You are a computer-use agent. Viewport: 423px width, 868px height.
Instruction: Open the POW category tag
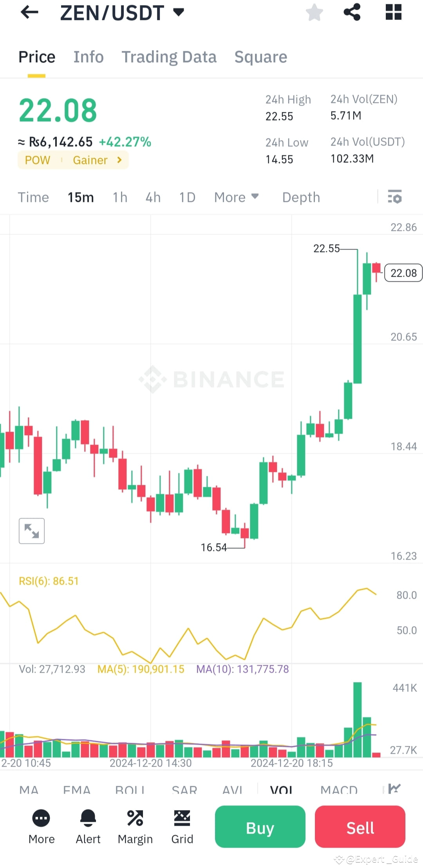[37, 160]
